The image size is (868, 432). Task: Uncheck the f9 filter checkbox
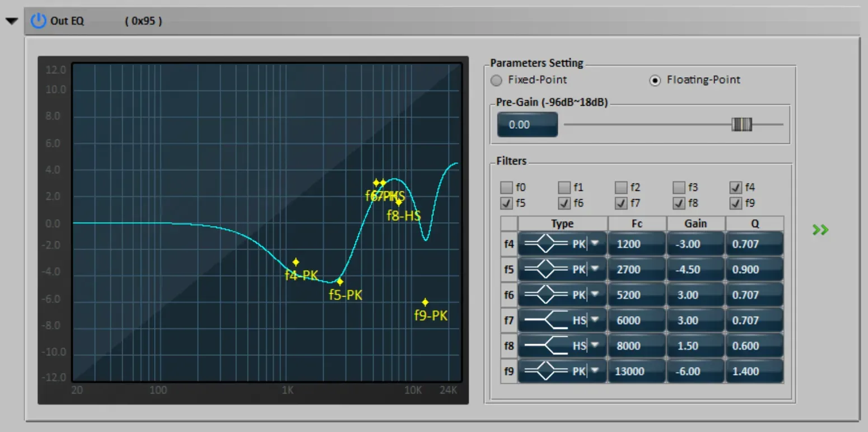tap(735, 203)
